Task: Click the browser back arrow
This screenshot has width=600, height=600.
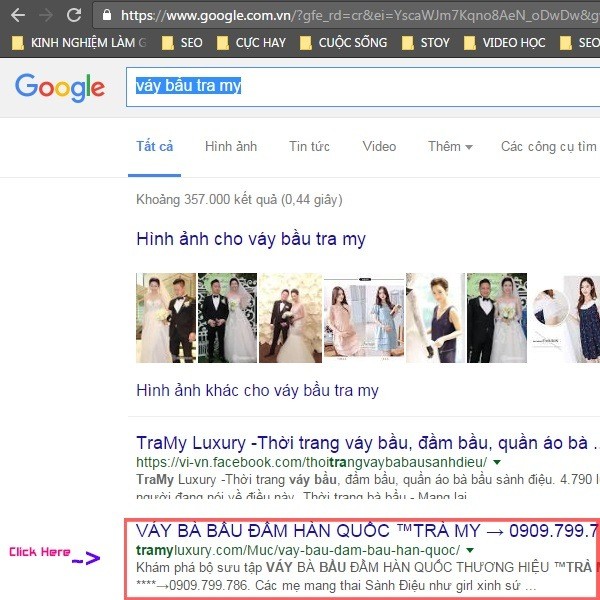Action: (x=18, y=15)
